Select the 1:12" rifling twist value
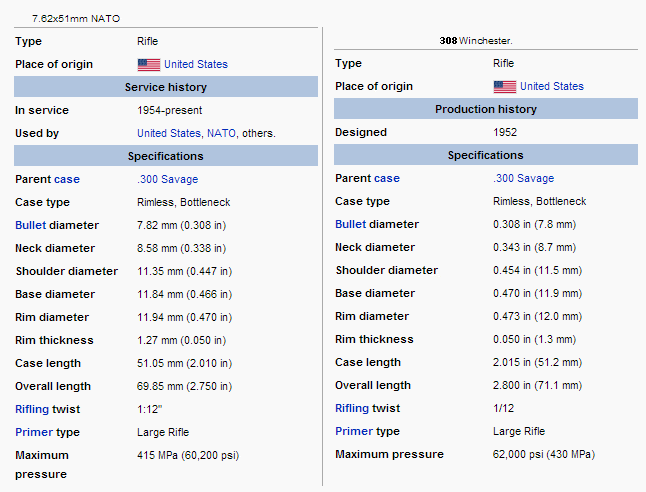The width and height of the screenshot is (646, 492). (150, 409)
